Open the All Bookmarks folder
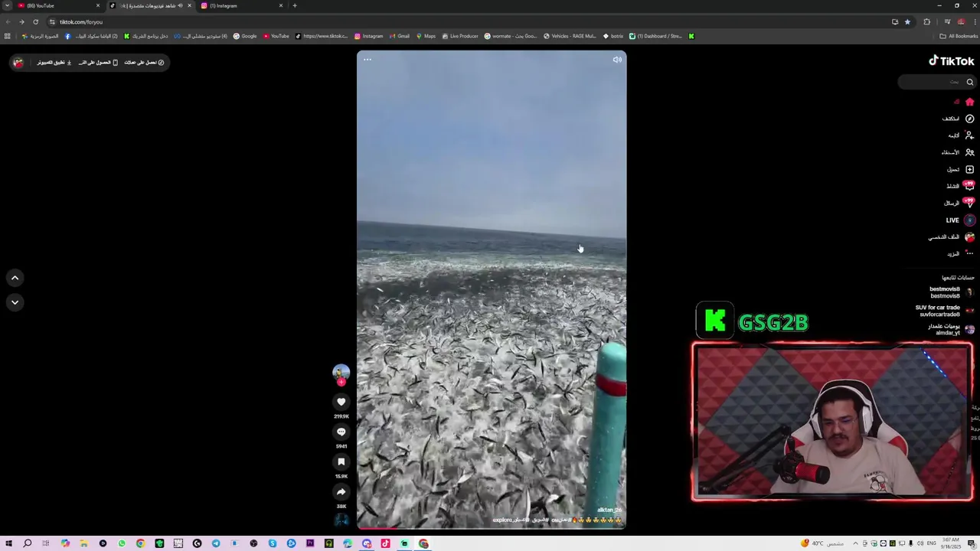 click(x=959, y=36)
